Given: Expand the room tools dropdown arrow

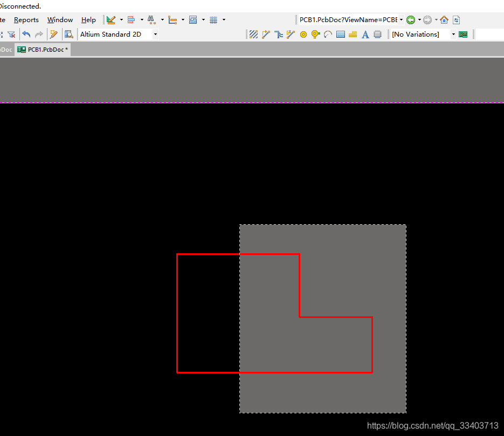Looking at the screenshot, I should coord(203,20).
